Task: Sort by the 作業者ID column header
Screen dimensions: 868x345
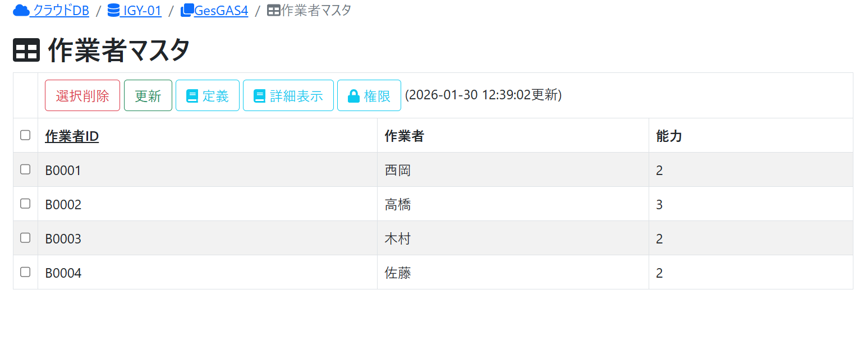Action: (x=72, y=136)
